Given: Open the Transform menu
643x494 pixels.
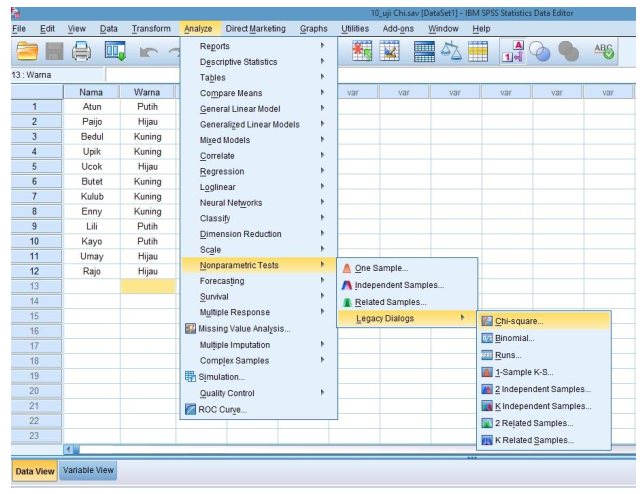Looking at the screenshot, I should click(151, 29).
